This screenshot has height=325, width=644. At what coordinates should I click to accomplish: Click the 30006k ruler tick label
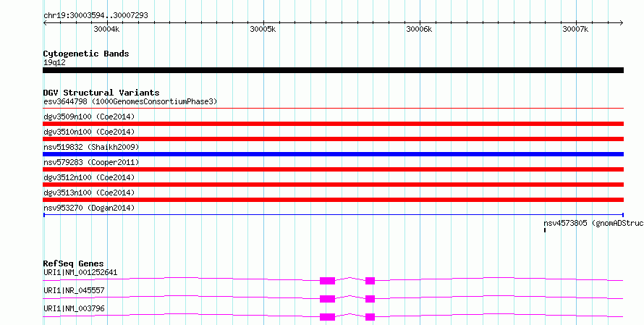[419, 29]
